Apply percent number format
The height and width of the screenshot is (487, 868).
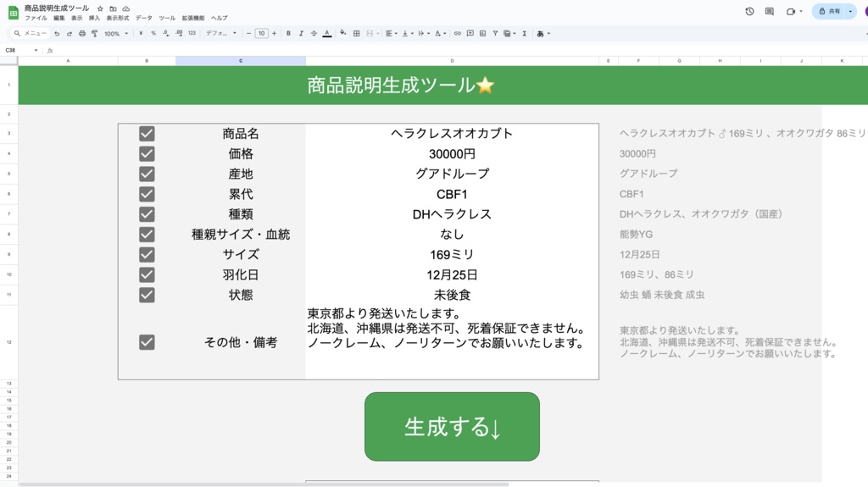(153, 33)
